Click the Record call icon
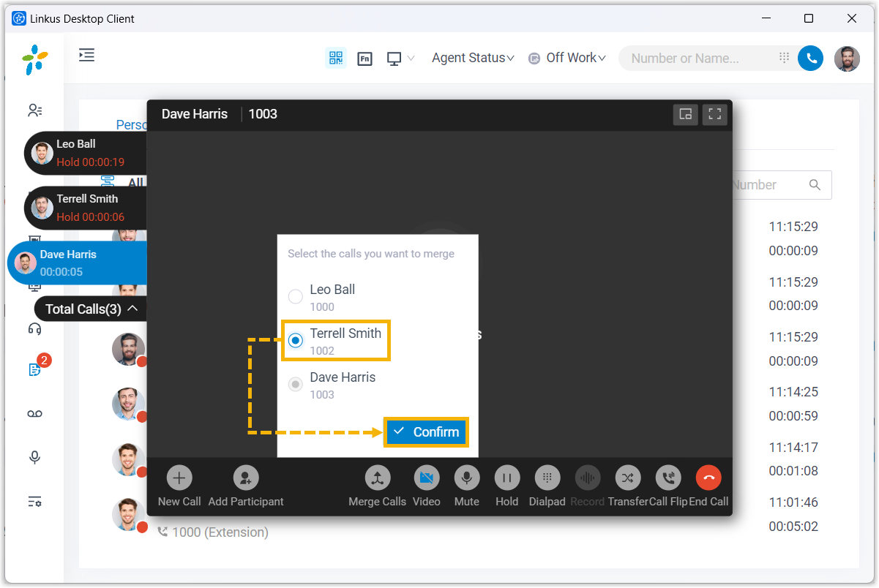This screenshot has height=588, width=879. click(587, 478)
